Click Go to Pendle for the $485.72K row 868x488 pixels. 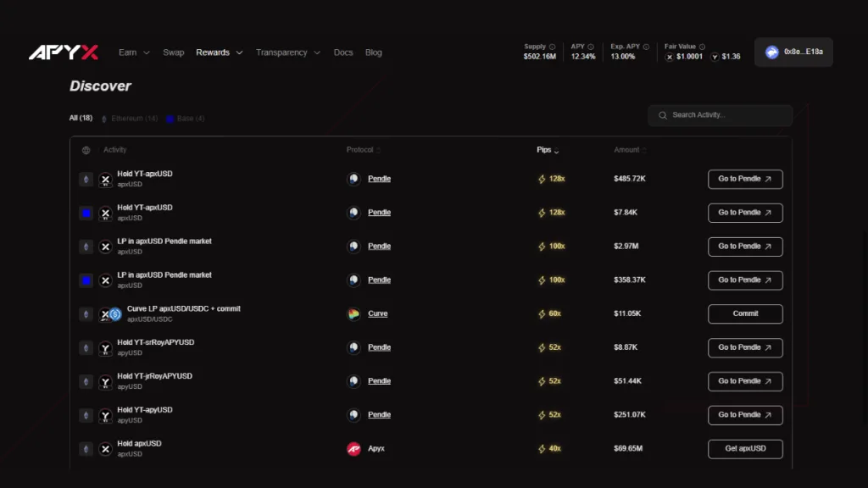click(x=745, y=180)
